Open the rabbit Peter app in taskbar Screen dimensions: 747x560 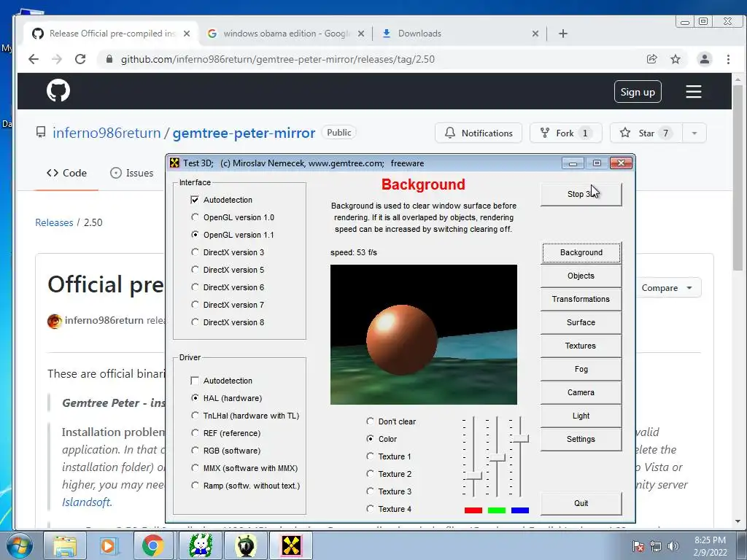tap(200, 545)
